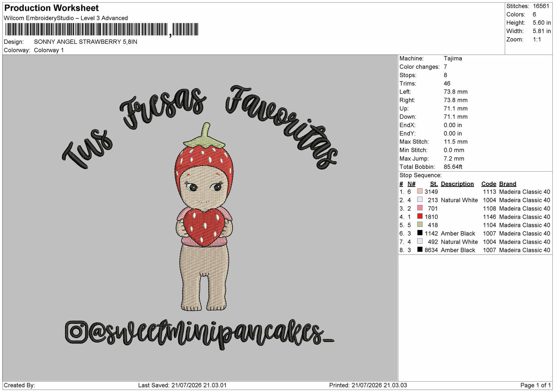Click the Width value '5.81 in'
The height and width of the screenshot is (392, 555).
click(542, 31)
